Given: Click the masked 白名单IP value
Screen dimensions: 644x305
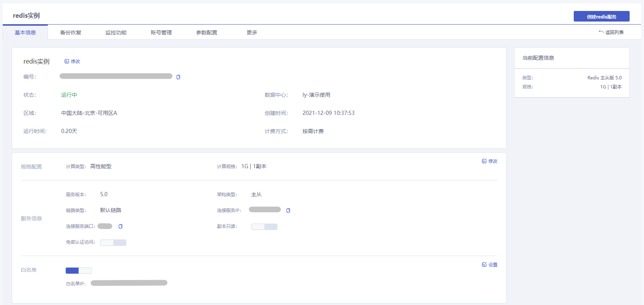Looking at the screenshot, I should click(129, 283).
